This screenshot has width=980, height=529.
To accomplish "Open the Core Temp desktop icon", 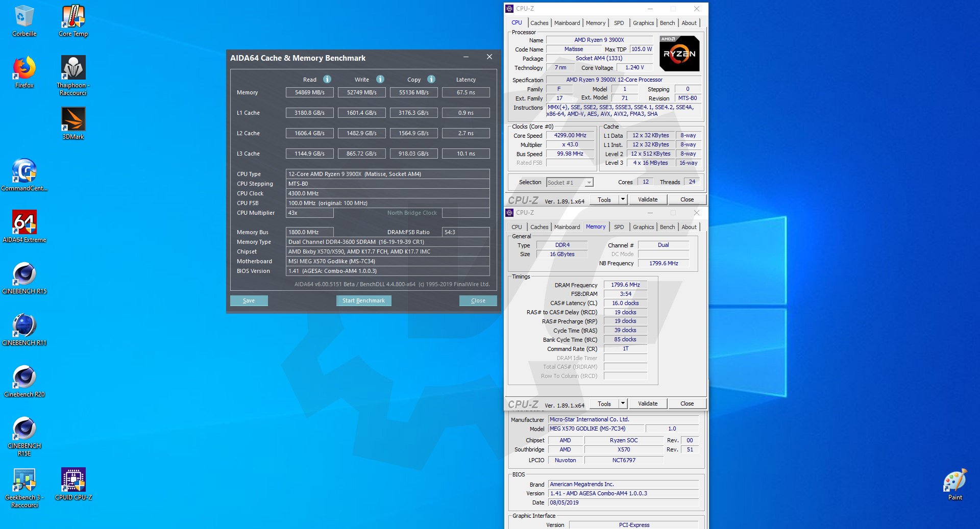I will (73, 17).
